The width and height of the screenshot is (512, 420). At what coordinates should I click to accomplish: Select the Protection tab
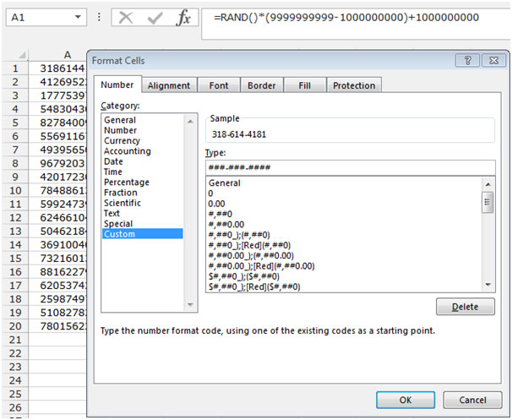[354, 85]
